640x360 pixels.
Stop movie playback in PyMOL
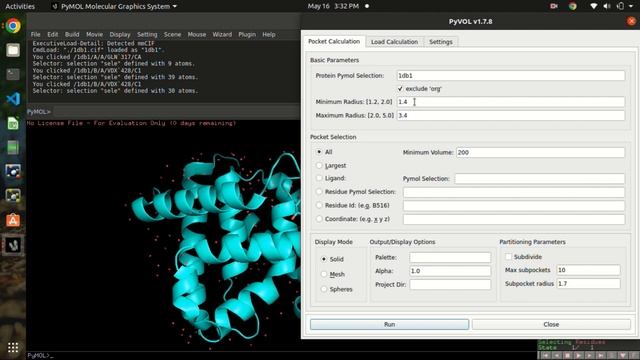(x=568, y=356)
